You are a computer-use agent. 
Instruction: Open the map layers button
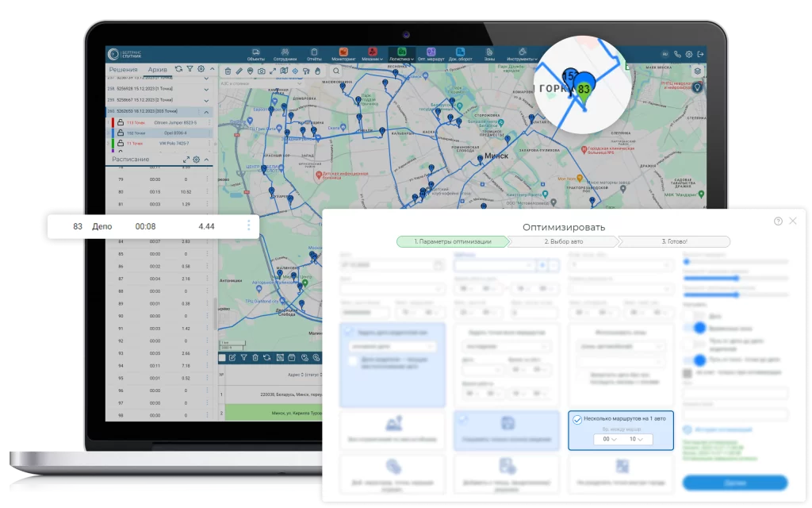(698, 71)
